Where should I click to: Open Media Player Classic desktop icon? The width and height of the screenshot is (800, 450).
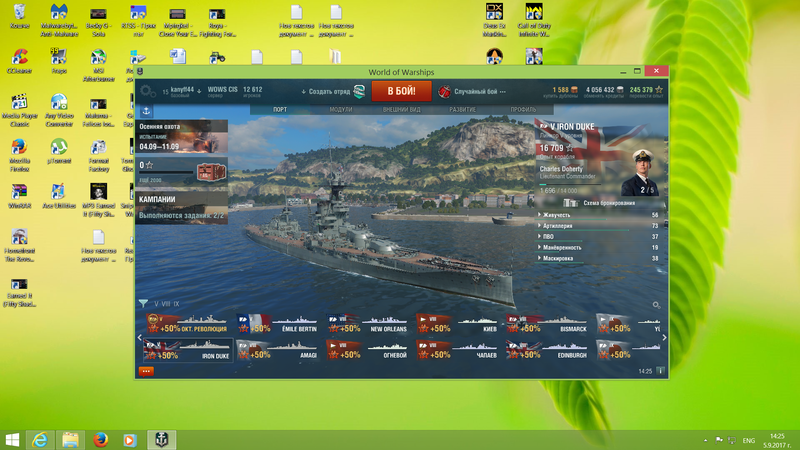click(19, 110)
